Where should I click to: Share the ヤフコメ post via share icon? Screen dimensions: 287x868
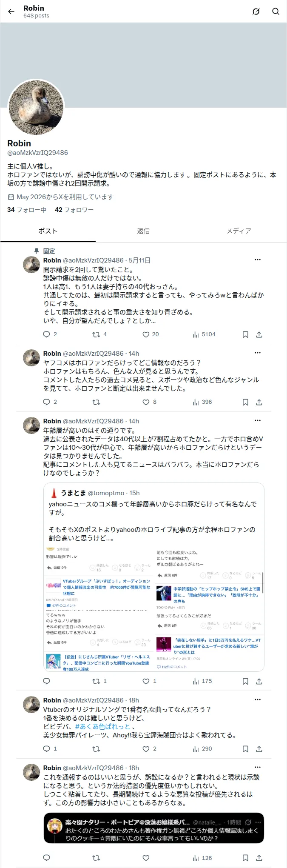tap(259, 402)
